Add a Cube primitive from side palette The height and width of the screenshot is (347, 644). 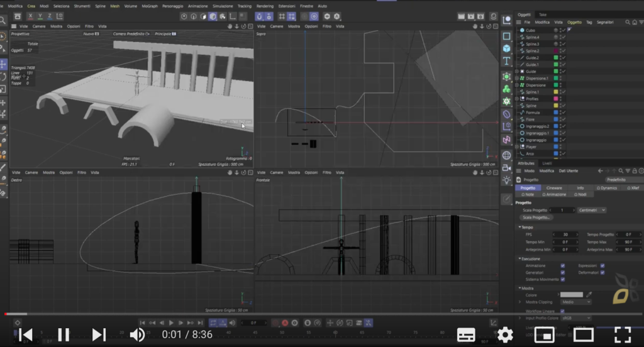pos(506,48)
